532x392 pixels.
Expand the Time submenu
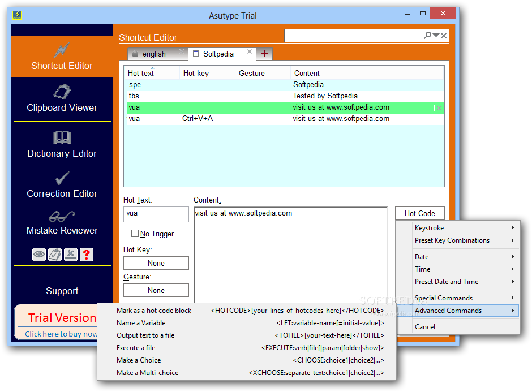pos(464,269)
